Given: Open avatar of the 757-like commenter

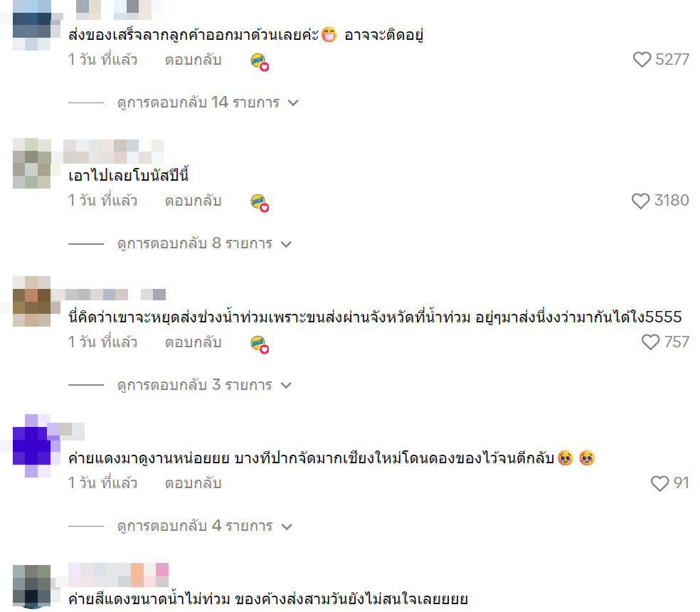Looking at the screenshot, I should pos(32,302).
